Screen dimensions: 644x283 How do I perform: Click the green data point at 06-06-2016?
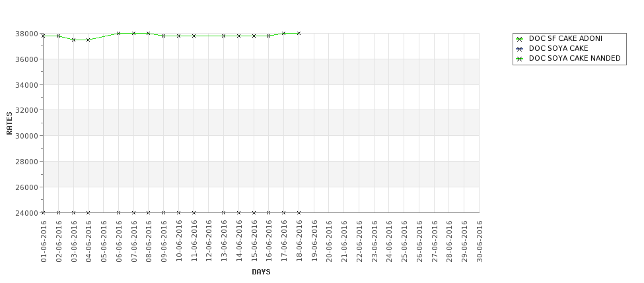point(118,33)
